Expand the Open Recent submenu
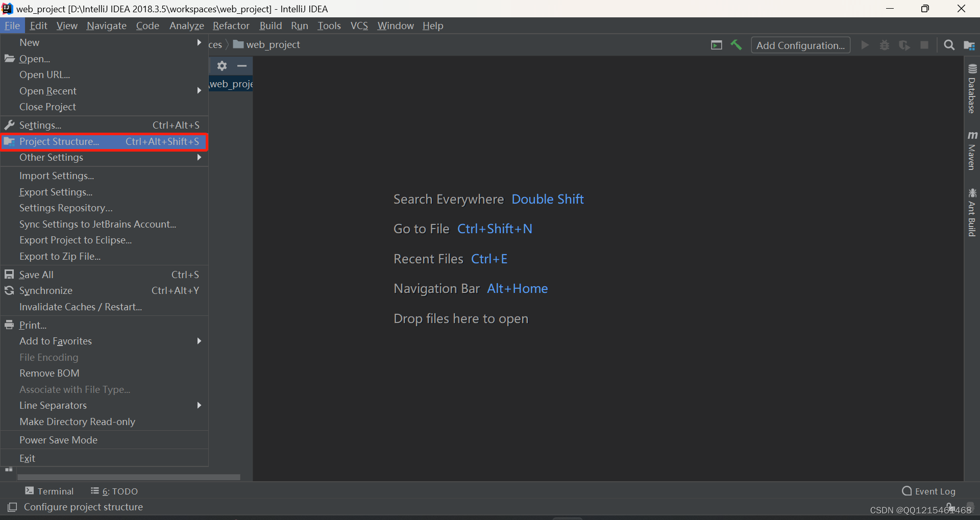980x520 pixels. (104, 91)
